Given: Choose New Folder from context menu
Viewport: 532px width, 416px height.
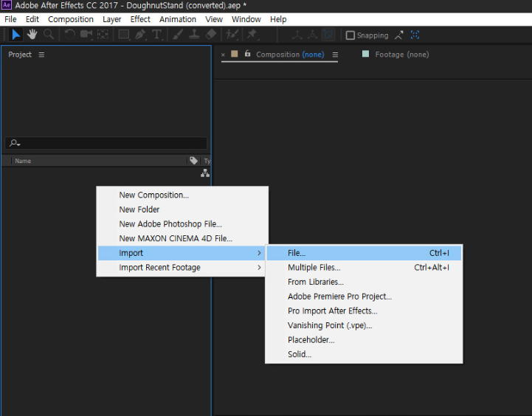Looking at the screenshot, I should click(x=182, y=209).
